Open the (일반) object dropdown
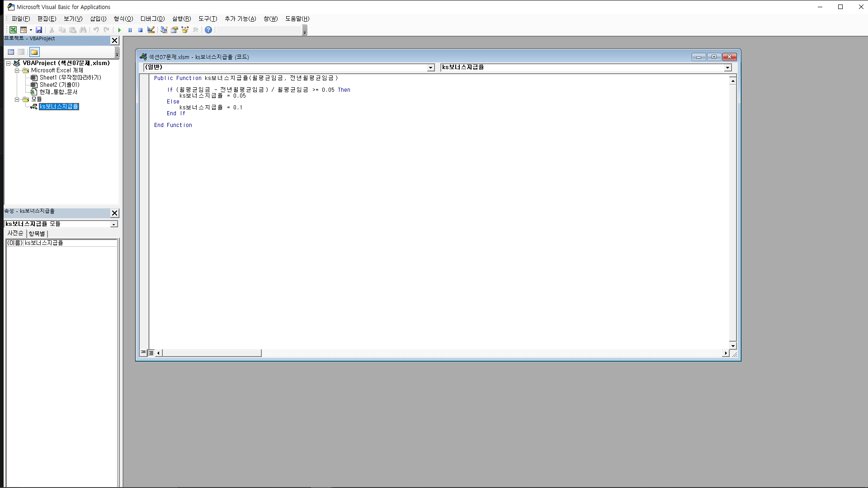The width and height of the screenshot is (868, 488). (430, 67)
